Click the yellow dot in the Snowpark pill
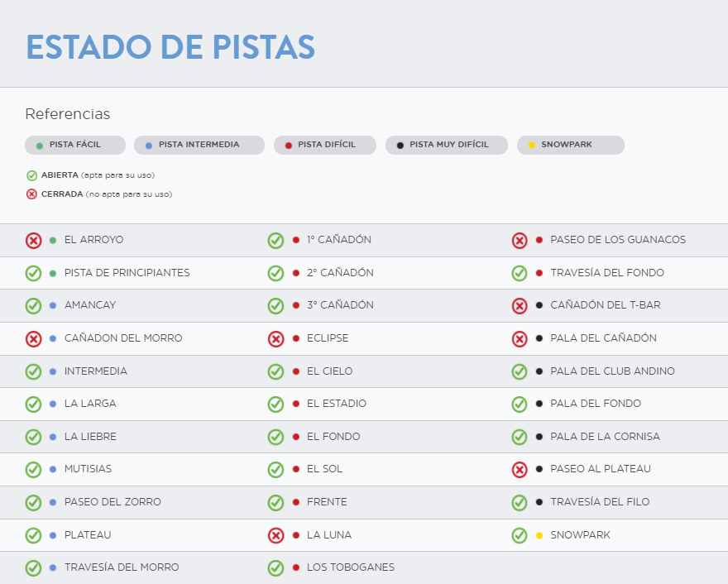The width and height of the screenshot is (728, 584). 532,146
